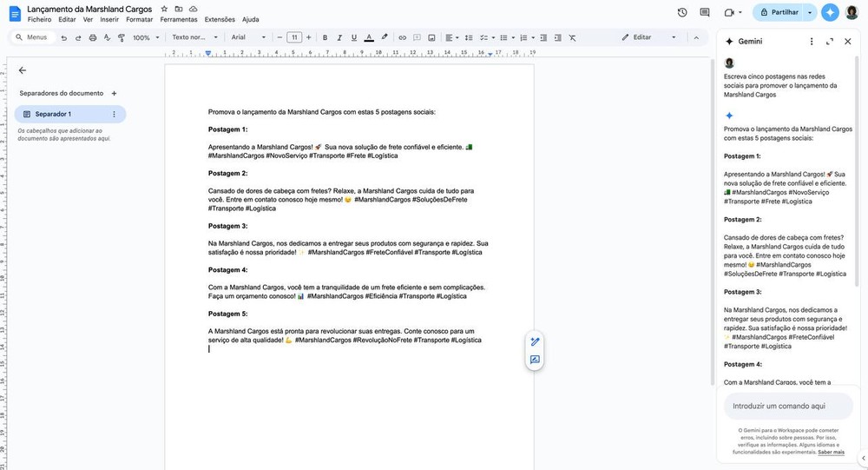Open Separador 1 options menu

[114, 114]
